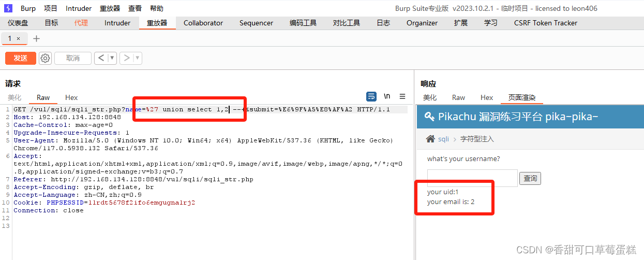644x260 pixels.
Task: Select response Raw view tab
Action: click(x=459, y=97)
